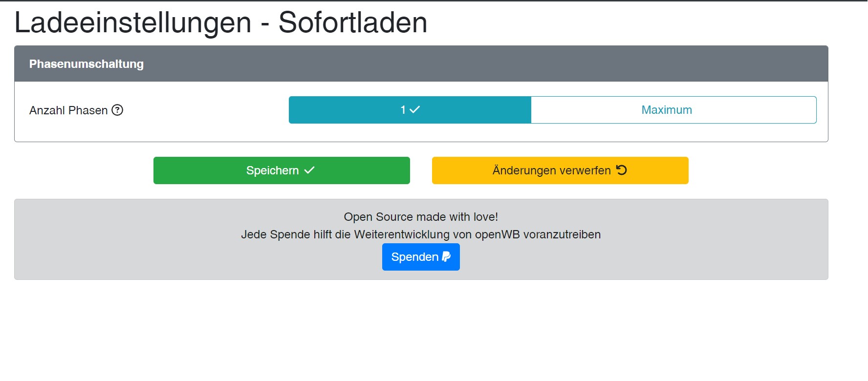Click the word Ladeeinstellungen in the heading

133,22
